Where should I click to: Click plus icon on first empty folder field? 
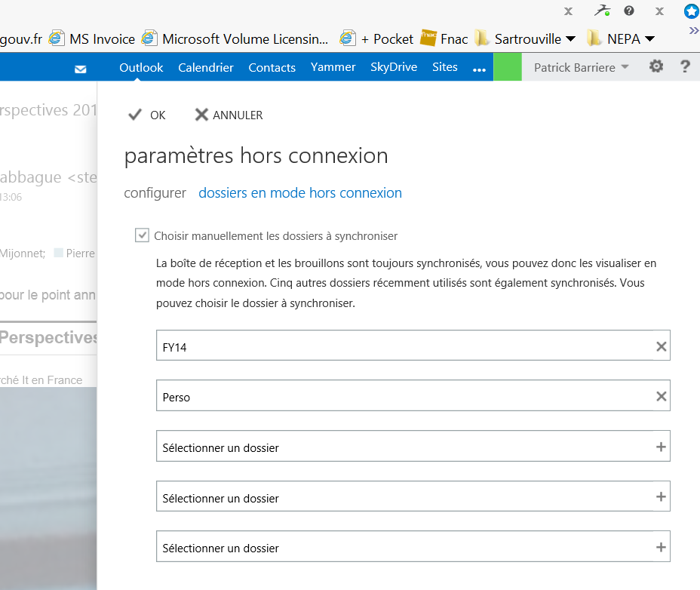point(661,447)
